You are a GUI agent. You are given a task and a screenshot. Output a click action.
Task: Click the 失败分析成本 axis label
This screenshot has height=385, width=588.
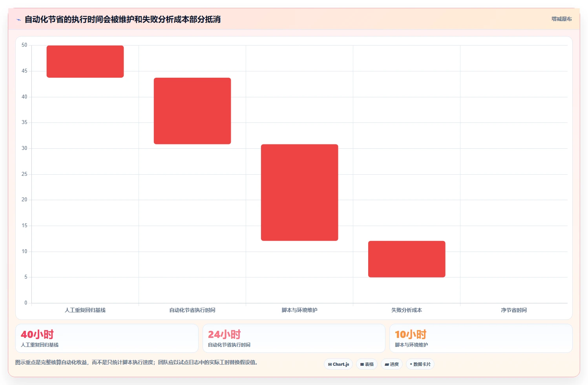click(407, 310)
